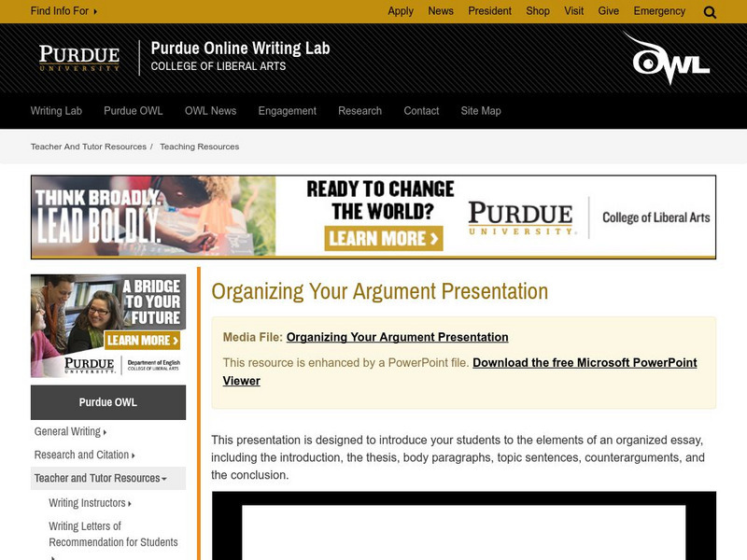Click A Bridge To Your Future image

(108, 326)
